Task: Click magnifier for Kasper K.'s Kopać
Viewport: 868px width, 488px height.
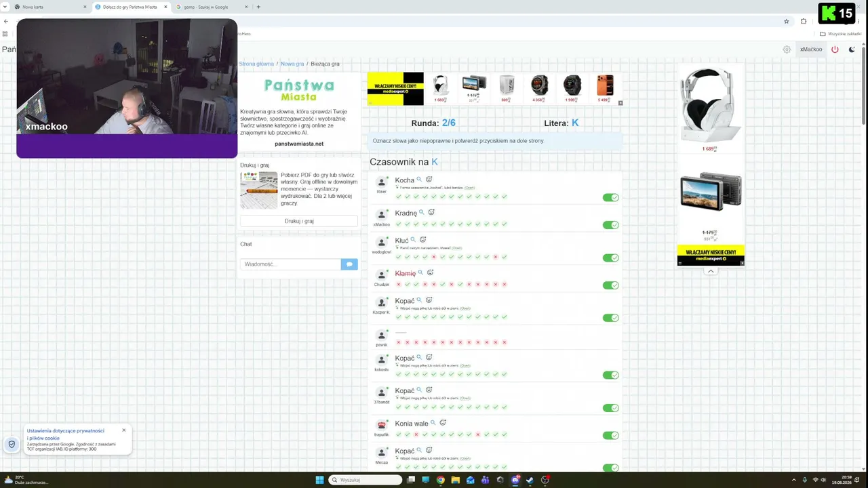Action: pos(419,300)
